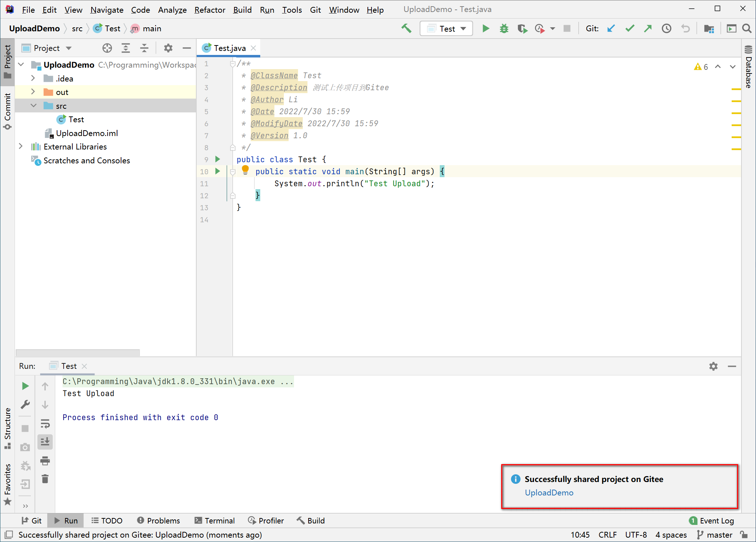Hide the Project panel with minus icon
The width and height of the screenshot is (756, 542).
pos(187,48)
